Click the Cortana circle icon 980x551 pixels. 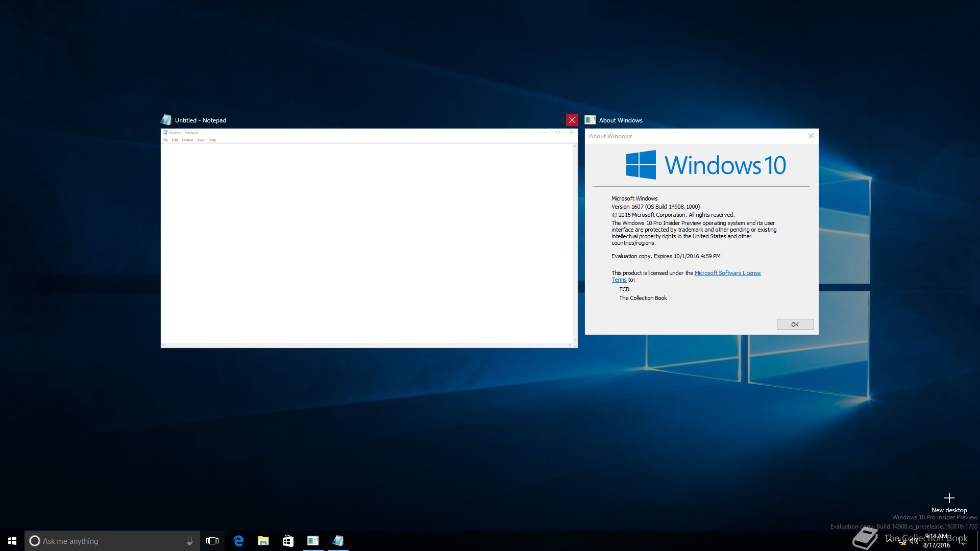click(35, 541)
